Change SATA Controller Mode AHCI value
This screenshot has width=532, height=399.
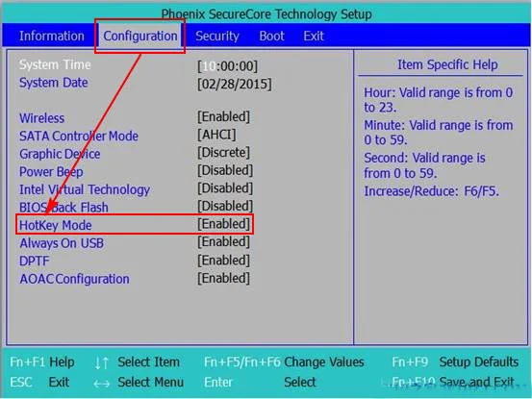point(216,135)
